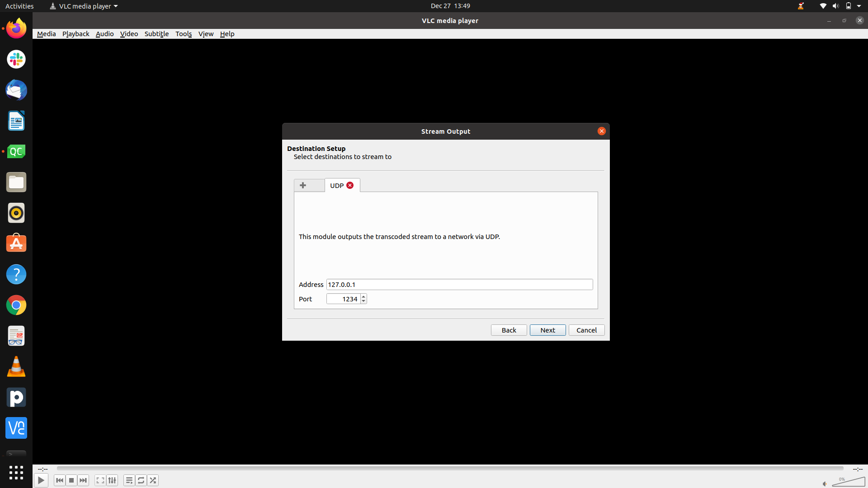Adjust the volume slider
The image size is (868, 488).
click(x=849, y=482)
